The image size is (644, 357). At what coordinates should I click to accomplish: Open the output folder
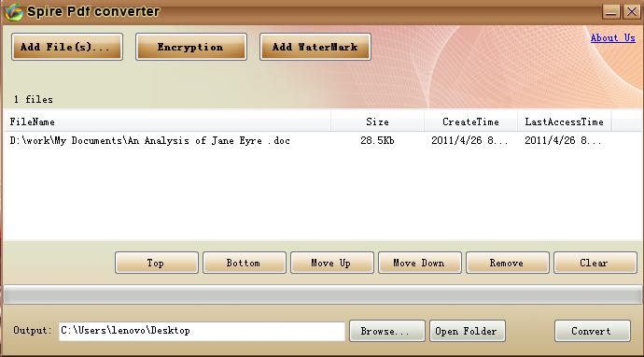tap(468, 331)
